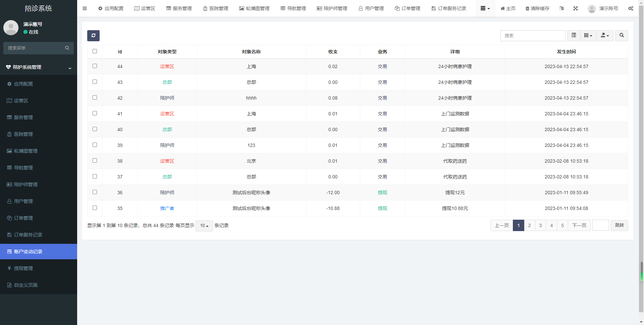Open 轮播图管理 in the top navigation

click(254, 8)
